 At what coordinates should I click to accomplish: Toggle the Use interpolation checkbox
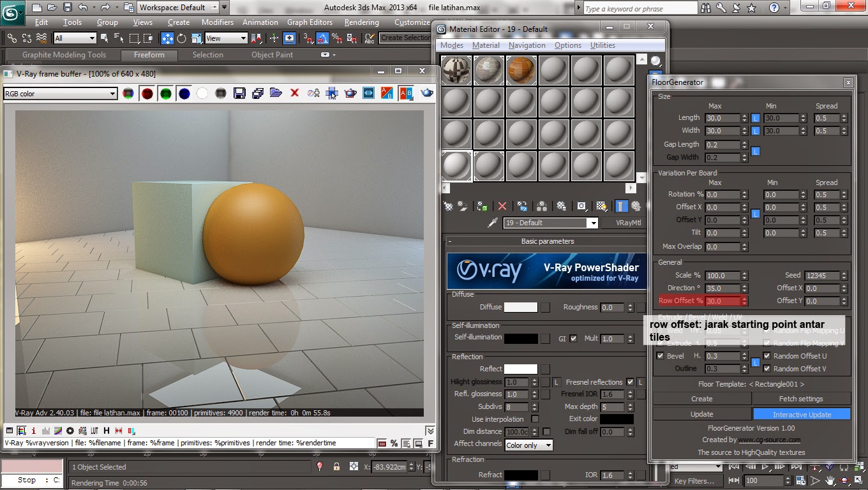535,419
